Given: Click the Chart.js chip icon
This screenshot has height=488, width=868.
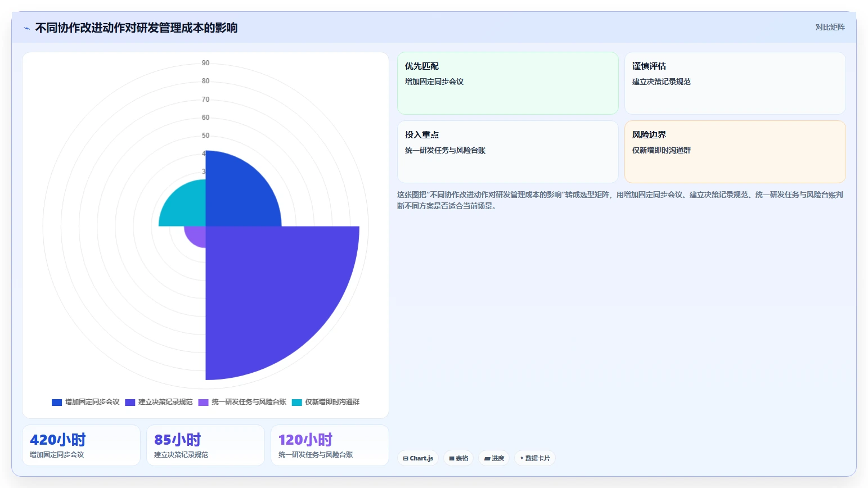Looking at the screenshot, I should [406, 459].
